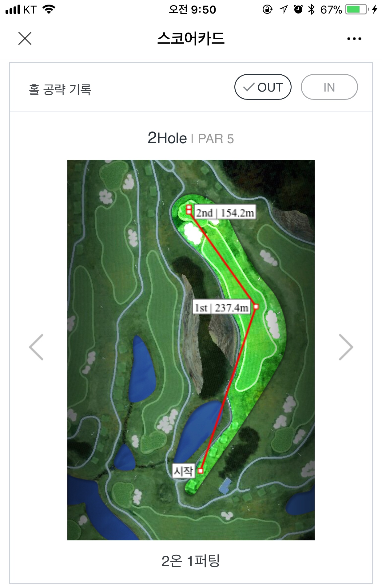
Task: Tap the Wi-Fi icon in status bar
Action: coord(49,10)
